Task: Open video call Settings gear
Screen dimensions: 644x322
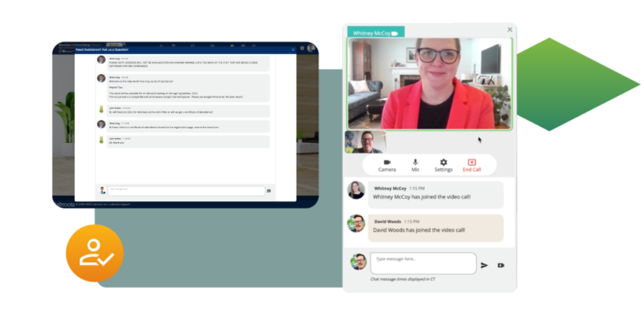Action: pyautogui.click(x=443, y=165)
